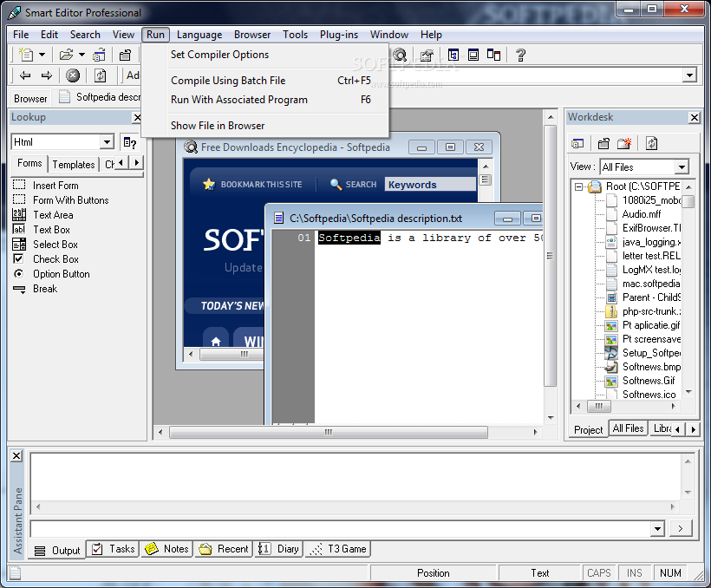The width and height of the screenshot is (711, 588).
Task: Click Break in Lookup list
Action: (35, 289)
